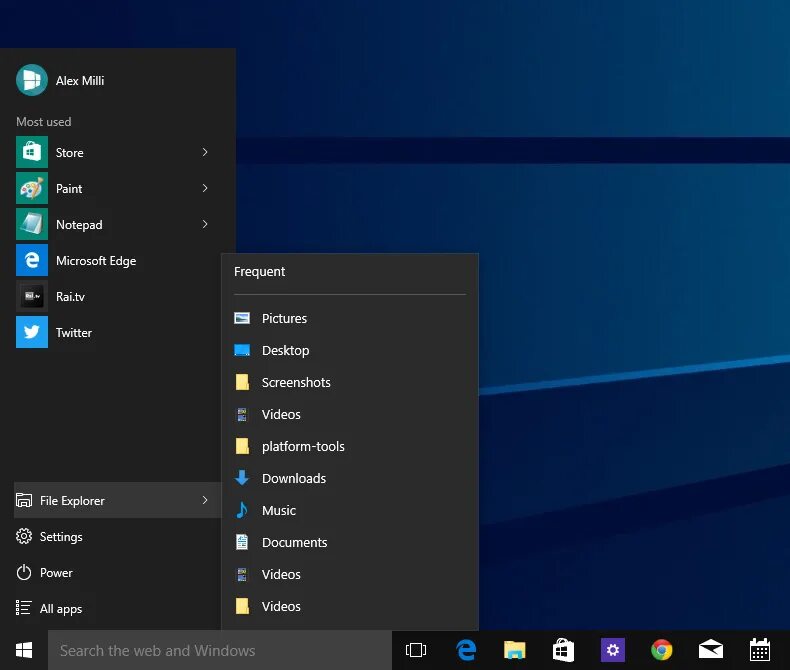This screenshot has width=790, height=670.
Task: Click the platform-tools yellow folder icon
Action: click(242, 446)
